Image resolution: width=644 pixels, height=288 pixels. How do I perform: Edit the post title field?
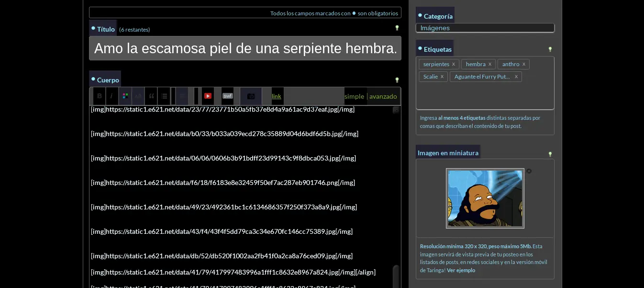coord(245,48)
